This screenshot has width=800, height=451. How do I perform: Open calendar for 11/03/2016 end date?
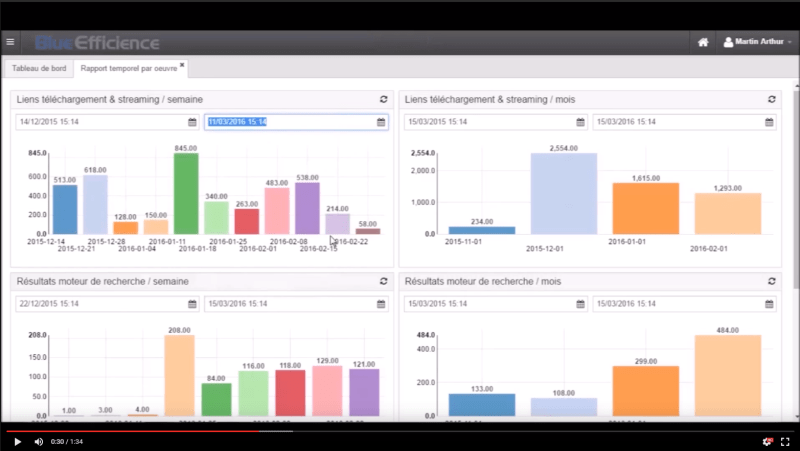coord(381,122)
